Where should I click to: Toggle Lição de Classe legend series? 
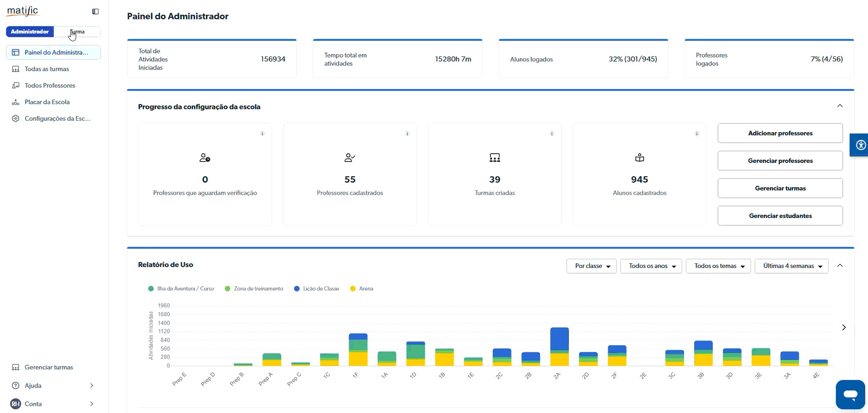(317, 289)
